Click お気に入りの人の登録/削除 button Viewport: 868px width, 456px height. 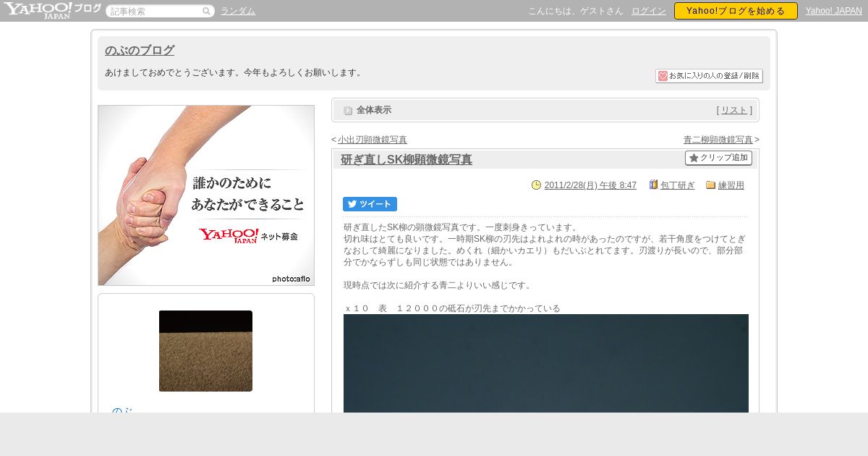[x=709, y=76]
